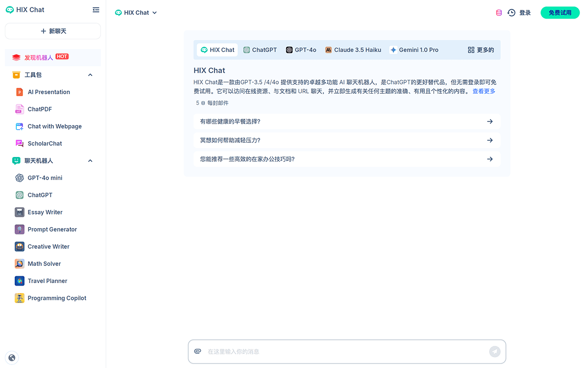Click the chat history clock icon
588x368 pixels.
pyautogui.click(x=511, y=12)
